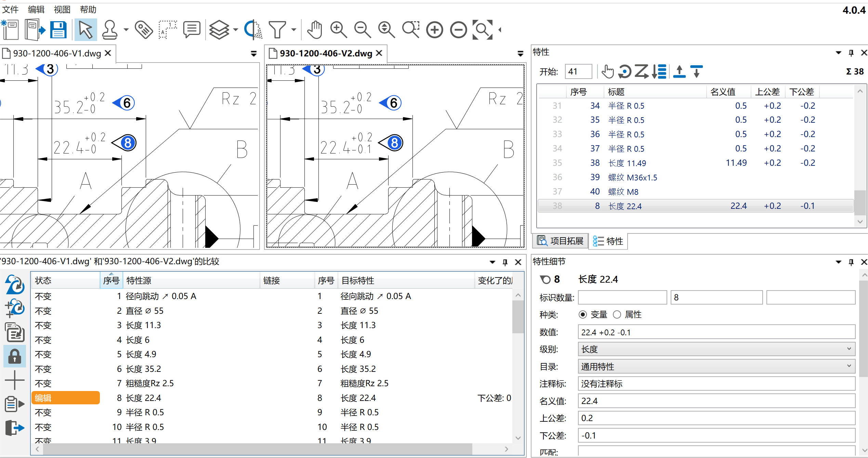Screen dimensions: 868x458
Task: Unpin the 特性 panel
Action: 851,52
